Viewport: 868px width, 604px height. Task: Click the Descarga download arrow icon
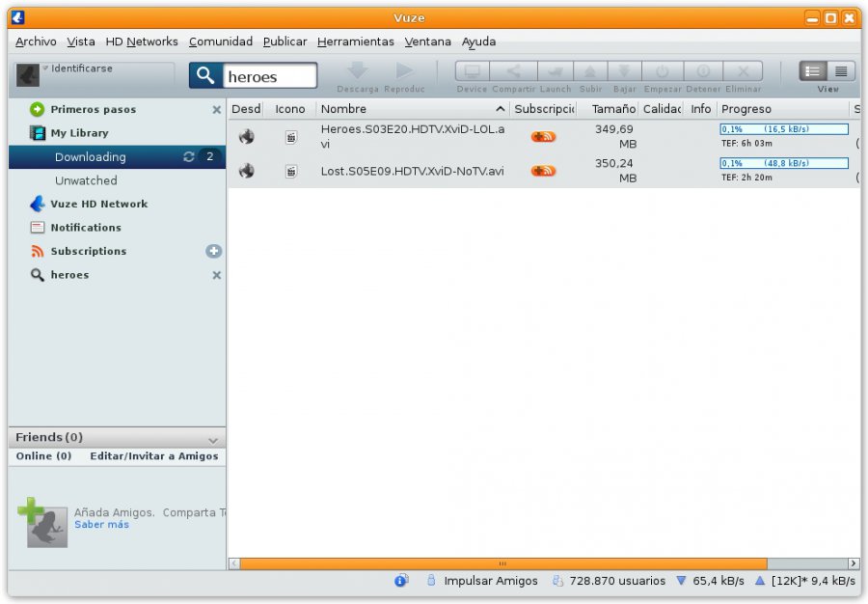358,70
